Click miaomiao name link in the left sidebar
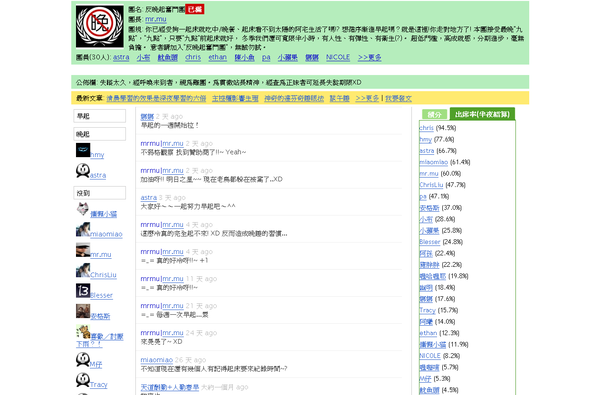 (x=106, y=234)
